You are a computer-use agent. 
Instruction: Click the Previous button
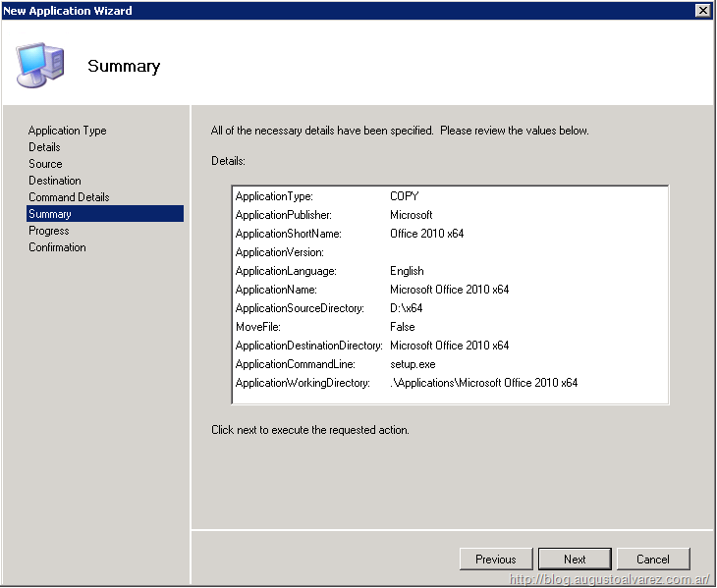click(496, 559)
